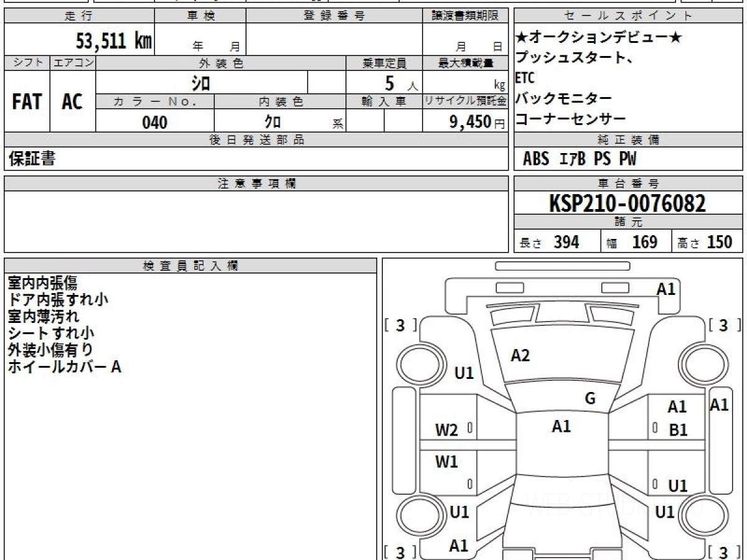Image resolution: width=747 pixels, height=560 pixels.
Task: Click the 内装色 header cell
Action: (x=280, y=101)
